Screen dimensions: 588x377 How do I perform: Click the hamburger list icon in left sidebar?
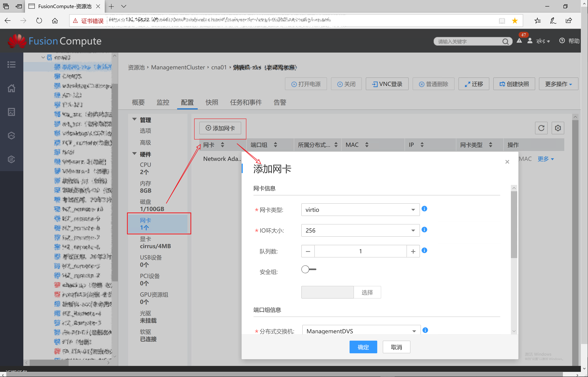[x=11, y=64]
